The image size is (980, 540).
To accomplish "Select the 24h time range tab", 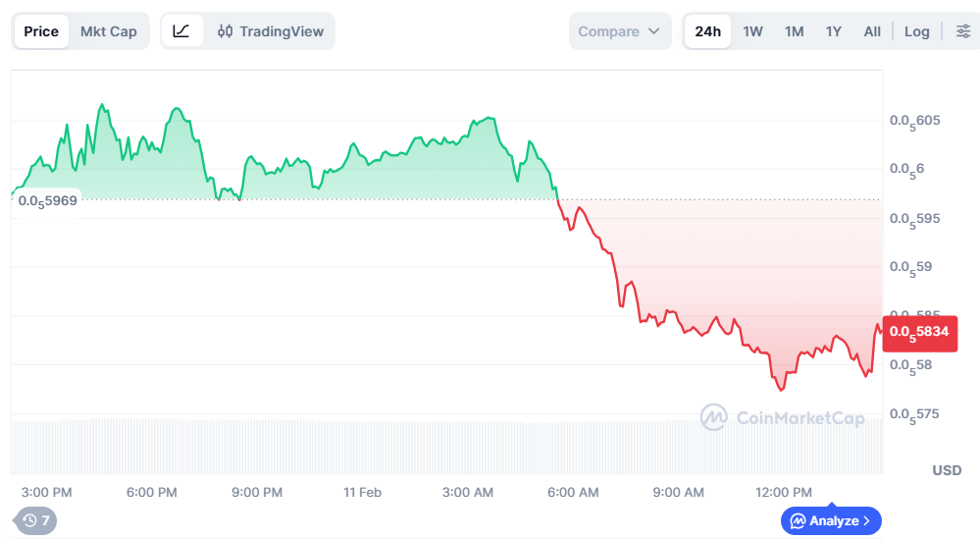I will 707,31.
